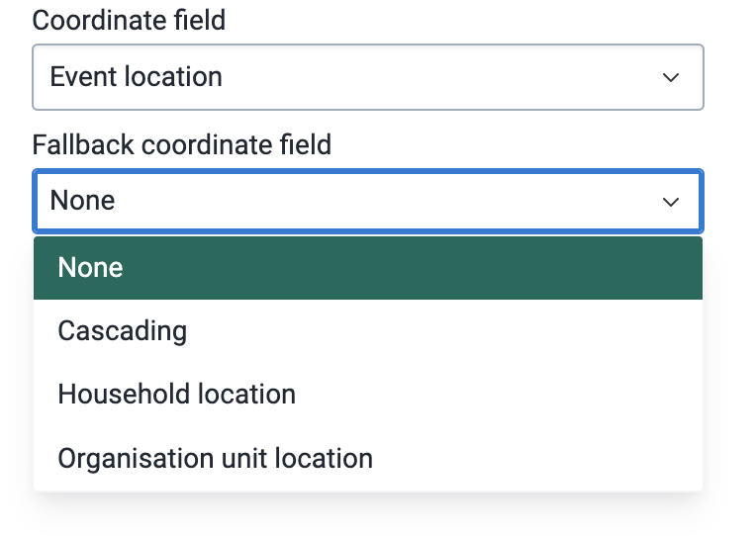This screenshot has height=536, width=756.
Task: Close option list via the None box arrow
Action: pos(671,202)
